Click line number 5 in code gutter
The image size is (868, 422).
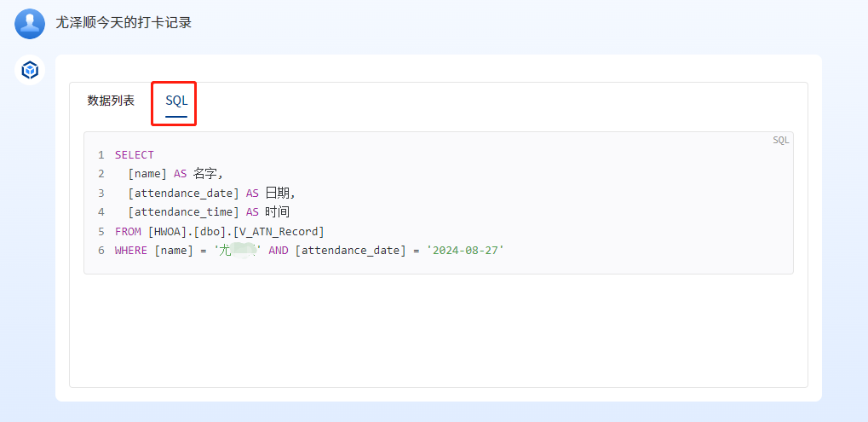(x=101, y=231)
